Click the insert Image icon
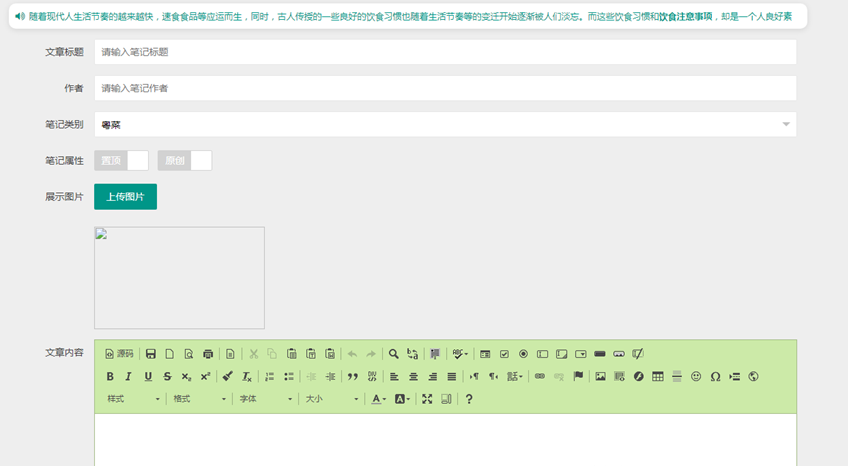This screenshot has width=848, height=466. (x=600, y=377)
